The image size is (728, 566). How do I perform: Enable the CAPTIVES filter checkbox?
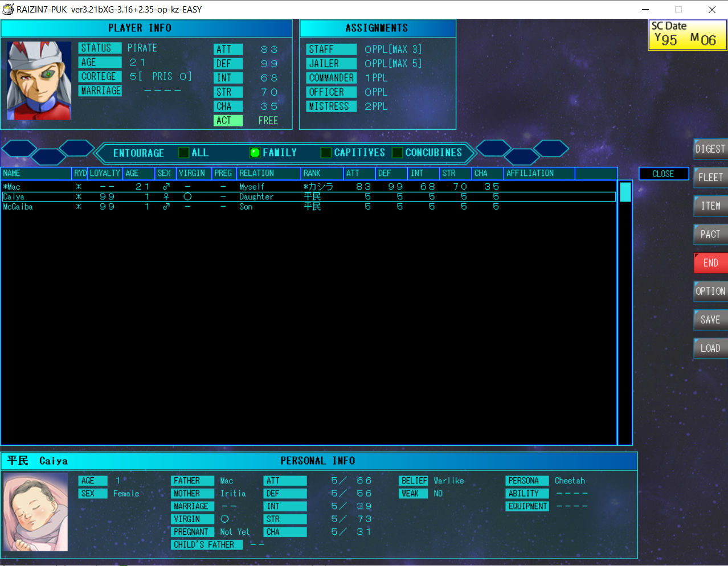pos(326,153)
